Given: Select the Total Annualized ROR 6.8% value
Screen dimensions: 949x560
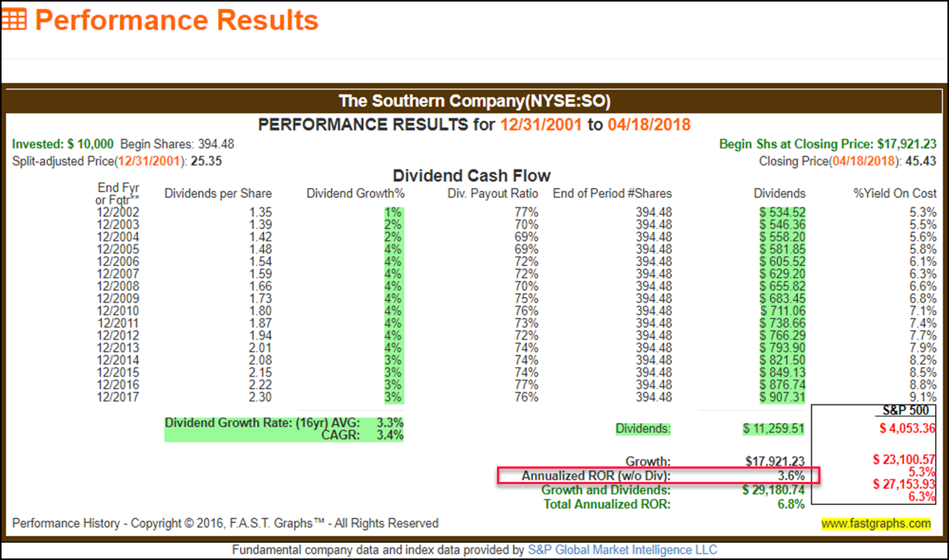Looking at the screenshot, I should pyautogui.click(x=790, y=504).
